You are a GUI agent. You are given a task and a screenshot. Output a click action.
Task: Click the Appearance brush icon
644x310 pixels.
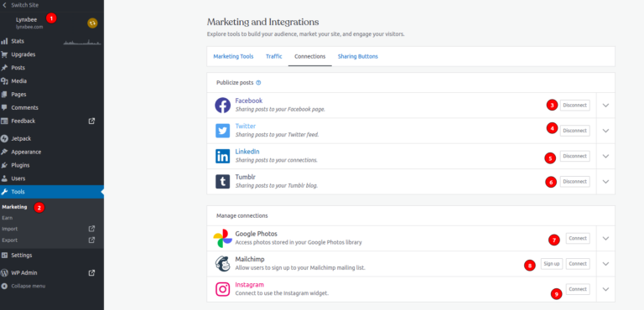tap(4, 152)
